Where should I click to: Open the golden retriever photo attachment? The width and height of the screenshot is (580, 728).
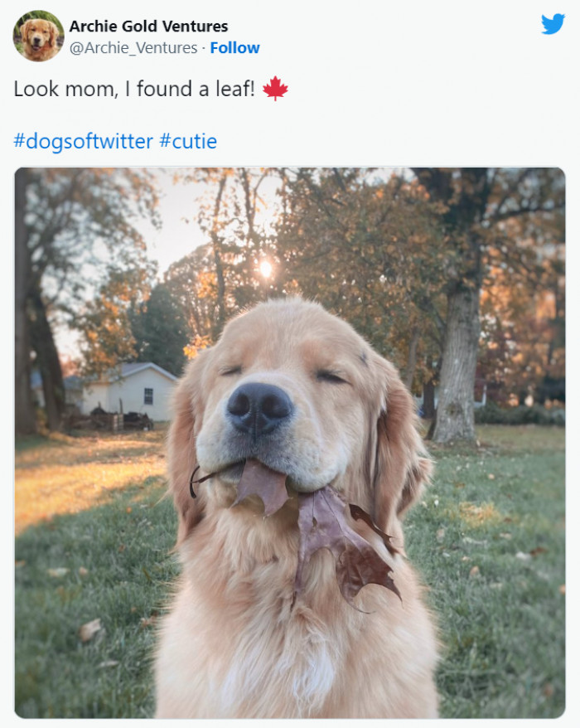coord(290,443)
